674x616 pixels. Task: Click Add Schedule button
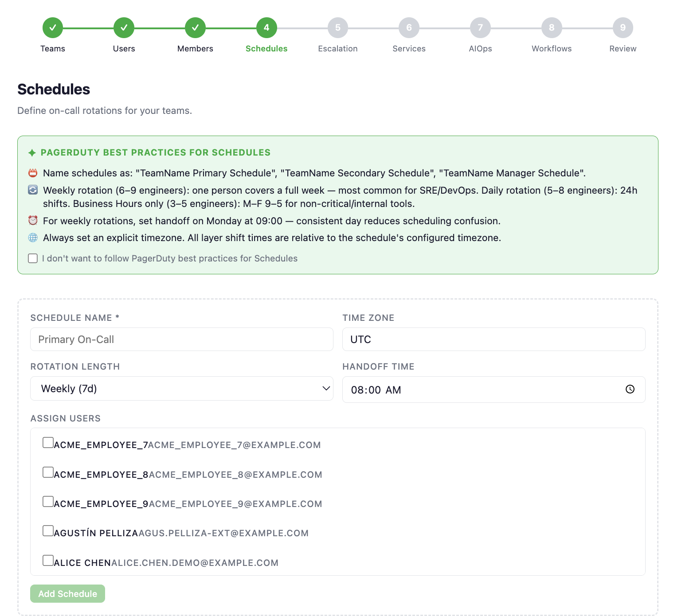(67, 594)
